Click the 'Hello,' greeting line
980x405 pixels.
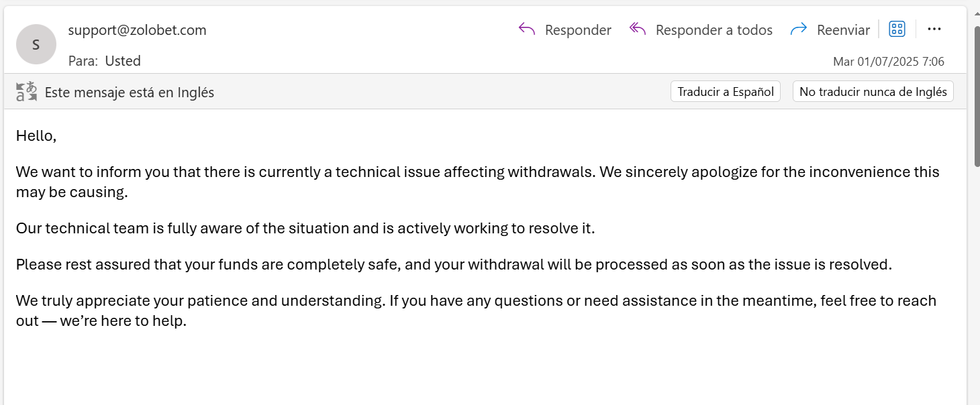(36, 135)
